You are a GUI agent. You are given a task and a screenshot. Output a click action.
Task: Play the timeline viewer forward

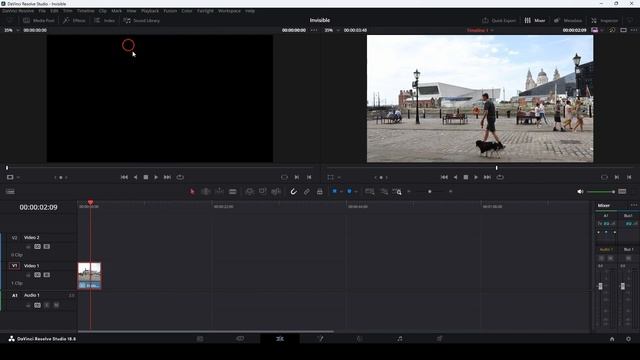pyautogui.click(x=476, y=177)
